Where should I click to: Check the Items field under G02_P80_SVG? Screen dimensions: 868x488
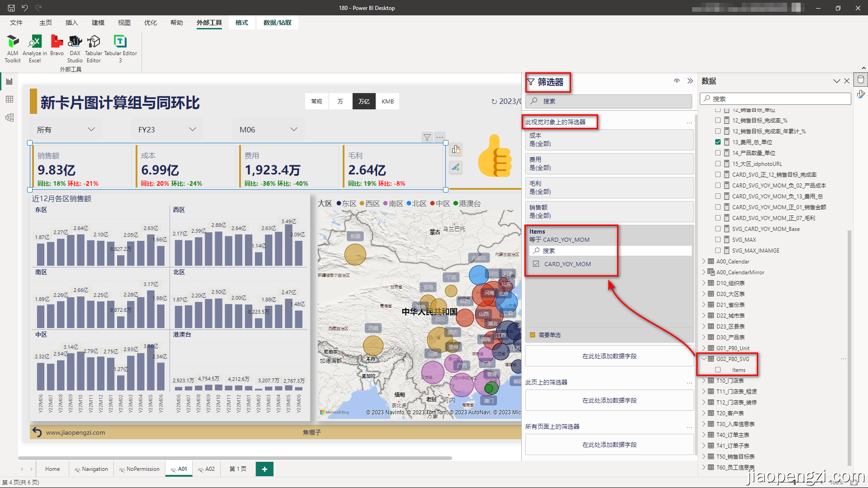coord(718,370)
